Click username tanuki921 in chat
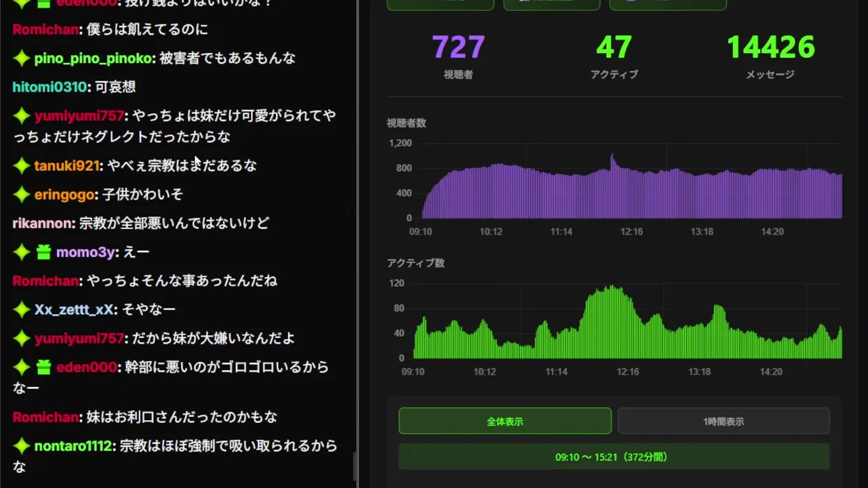 point(66,165)
